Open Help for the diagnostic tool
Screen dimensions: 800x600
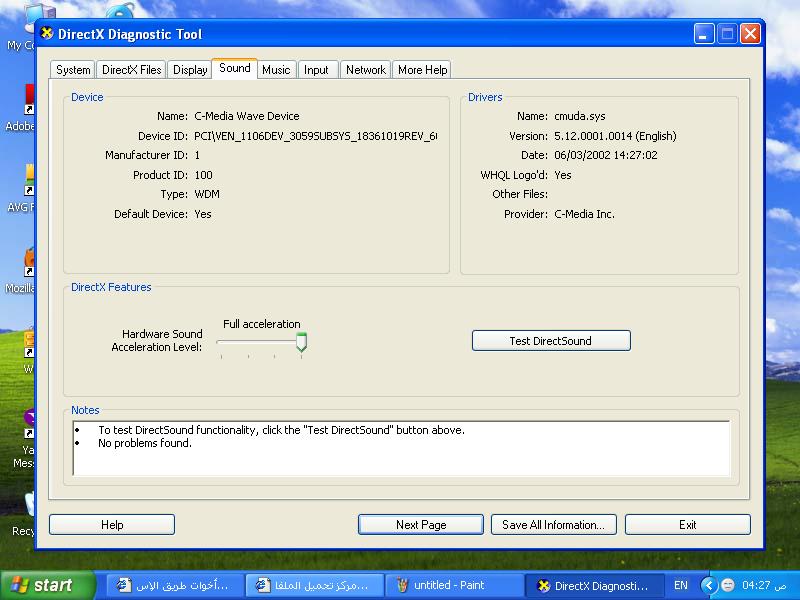[112, 524]
